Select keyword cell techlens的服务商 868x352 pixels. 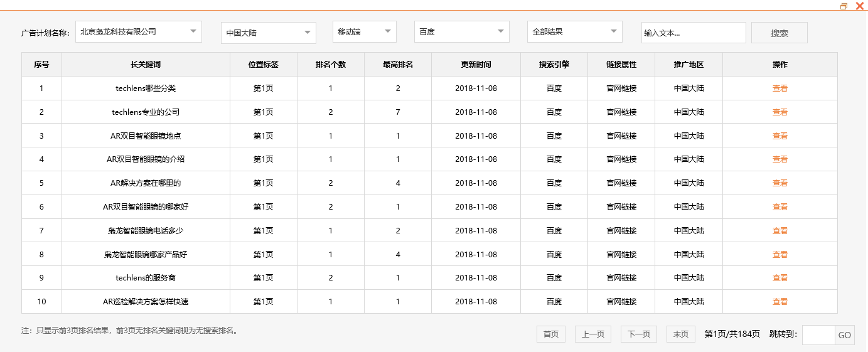point(146,278)
